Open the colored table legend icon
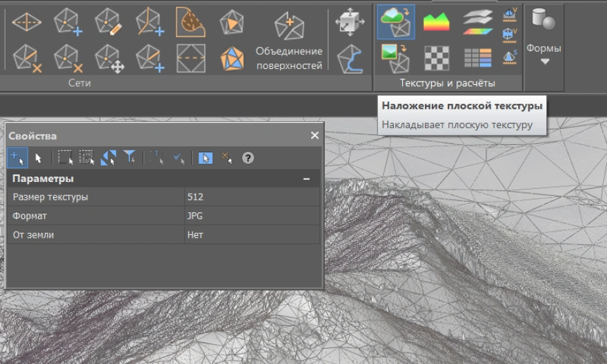607x364 pixels. [477, 58]
